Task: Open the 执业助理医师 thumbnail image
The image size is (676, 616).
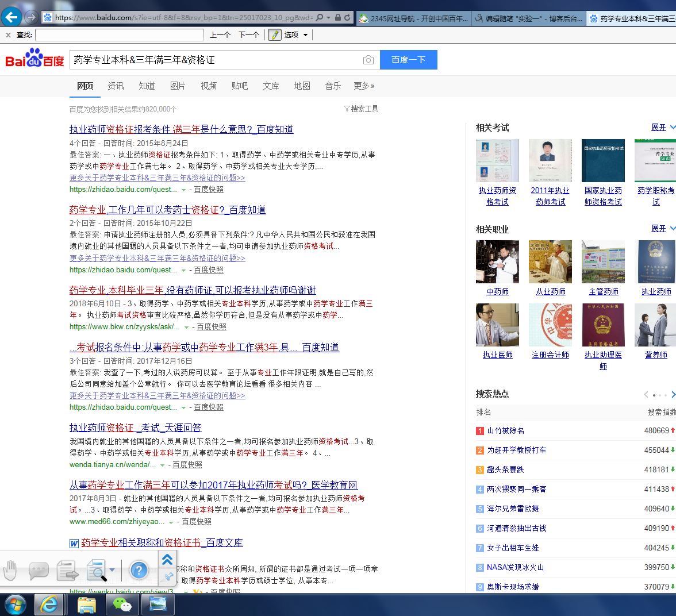Action: coord(603,325)
